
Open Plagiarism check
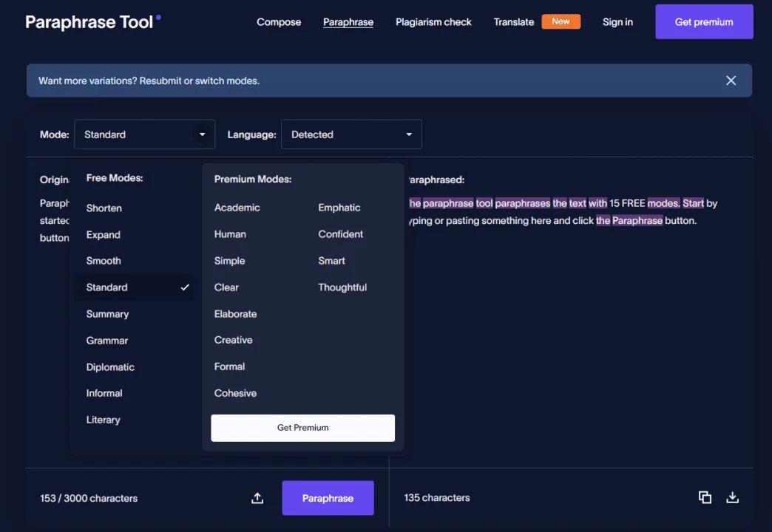coord(433,22)
